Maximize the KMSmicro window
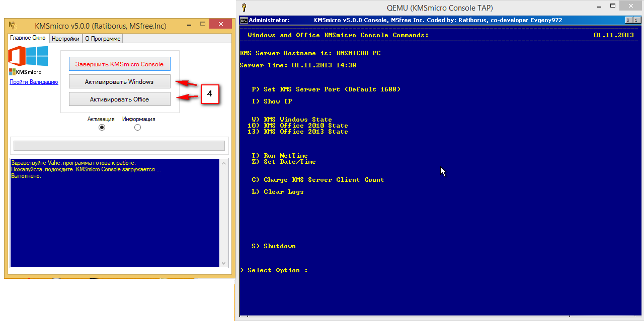Image resolution: width=644 pixels, height=321 pixels. pos(203,24)
